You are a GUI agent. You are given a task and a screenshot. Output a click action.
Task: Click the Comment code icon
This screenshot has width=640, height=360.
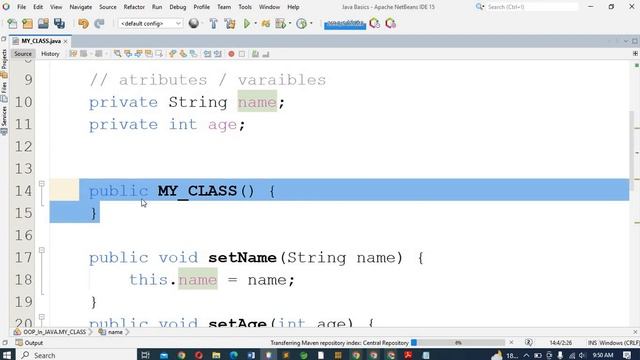[255, 54]
